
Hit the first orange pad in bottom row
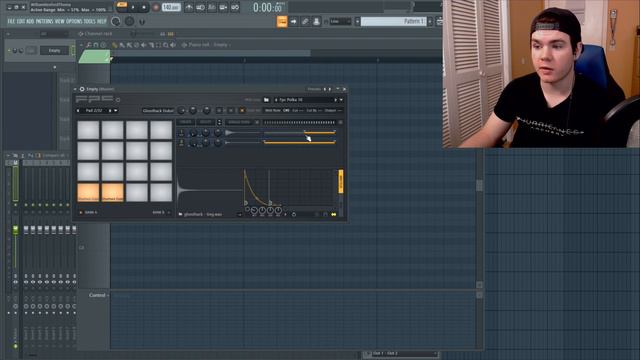point(88,192)
